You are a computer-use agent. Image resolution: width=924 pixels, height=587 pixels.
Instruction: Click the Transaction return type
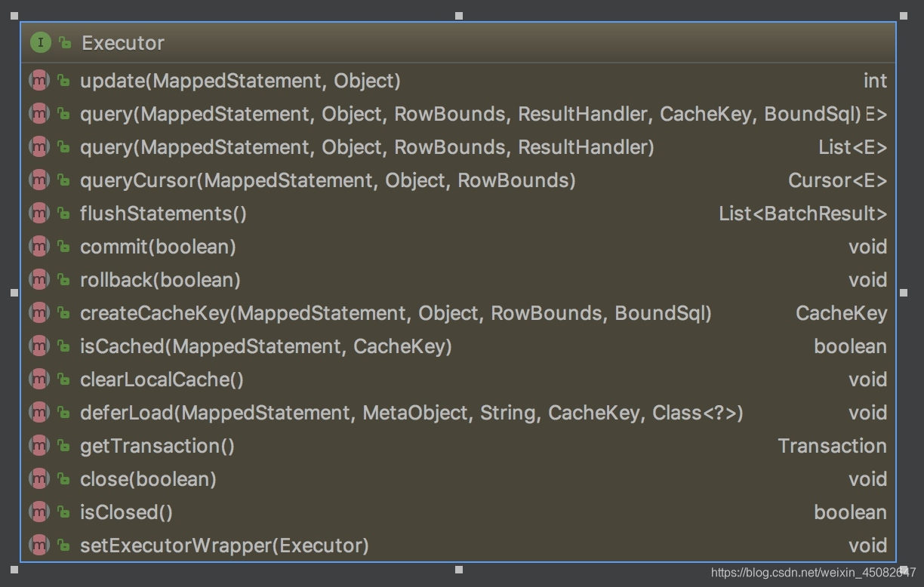[x=833, y=446]
